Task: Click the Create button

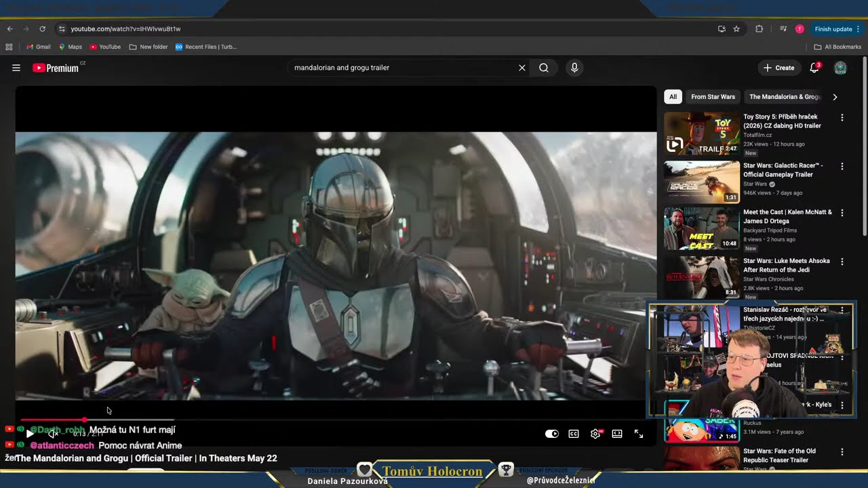Action: (x=778, y=68)
